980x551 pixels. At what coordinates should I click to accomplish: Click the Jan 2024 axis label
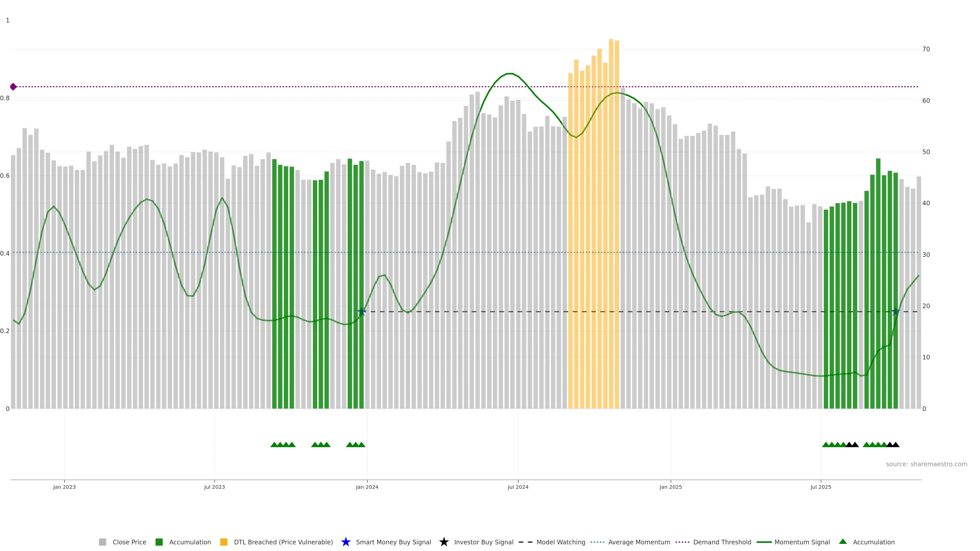(x=367, y=487)
